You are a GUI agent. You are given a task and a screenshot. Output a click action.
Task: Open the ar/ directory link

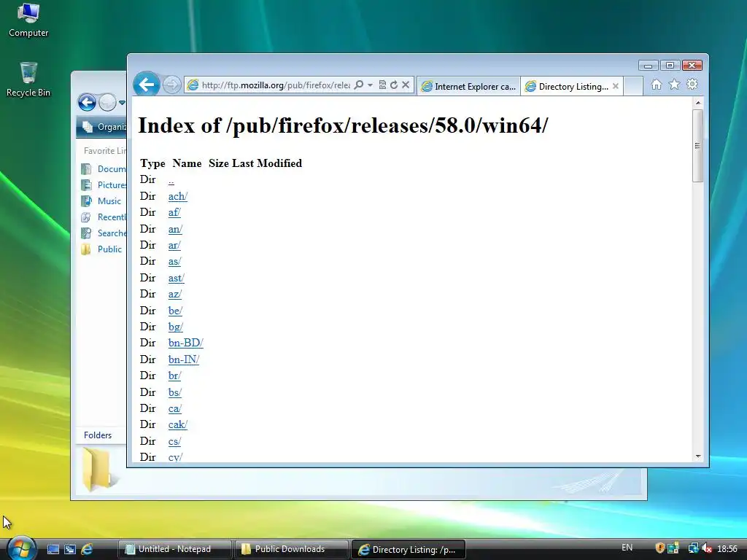[174, 245]
